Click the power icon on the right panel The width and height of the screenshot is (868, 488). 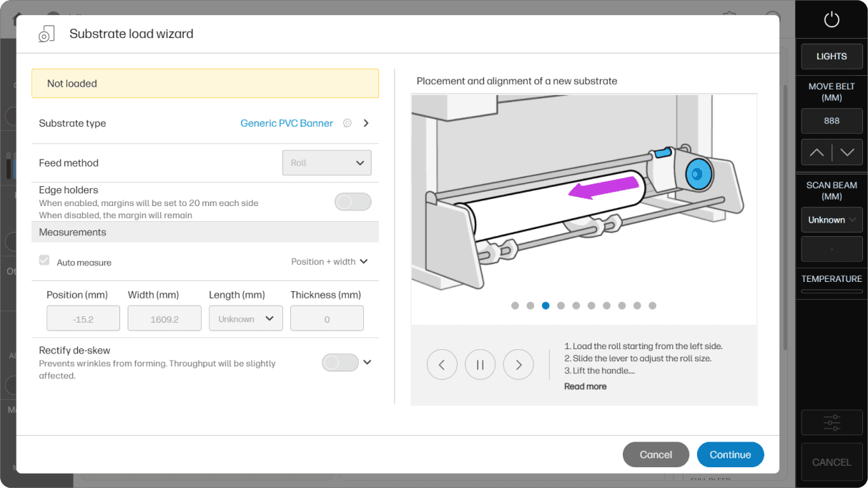click(x=831, y=19)
